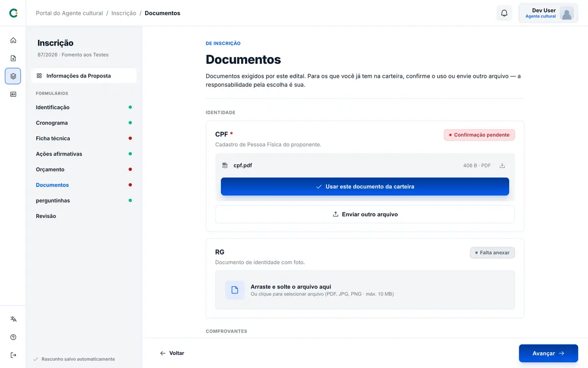Image resolution: width=588 pixels, height=368 pixels.
Task: Open Dev User account menu
Action: pos(548,13)
